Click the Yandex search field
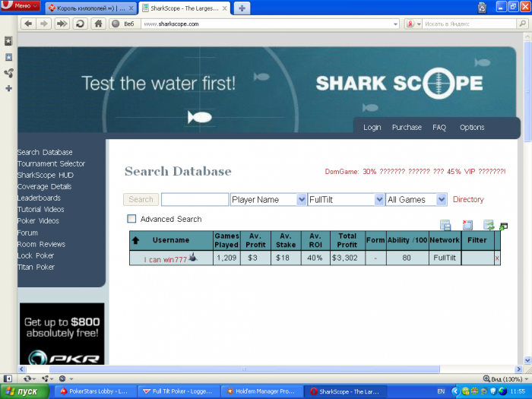Viewport: 532px width, 399px height. [469, 24]
